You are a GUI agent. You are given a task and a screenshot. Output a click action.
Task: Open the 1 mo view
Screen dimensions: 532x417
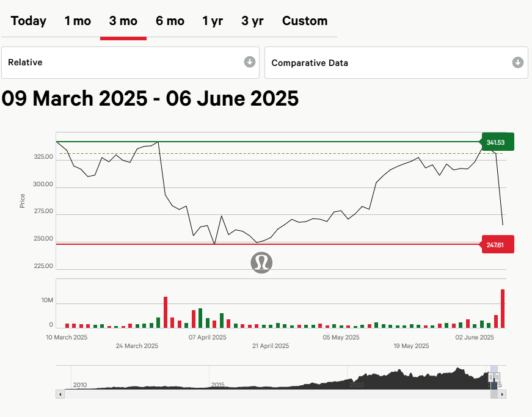(x=77, y=21)
